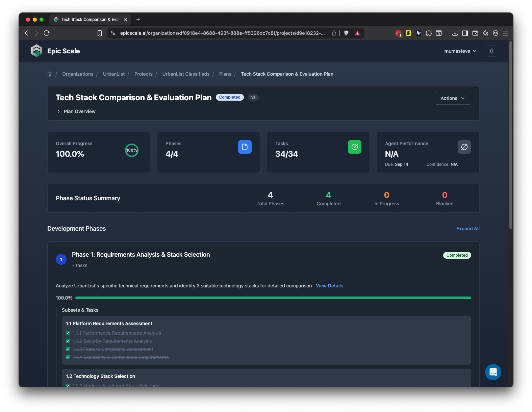Click the Completed badge beside plan title
The height and width of the screenshot is (412, 532).
click(230, 97)
